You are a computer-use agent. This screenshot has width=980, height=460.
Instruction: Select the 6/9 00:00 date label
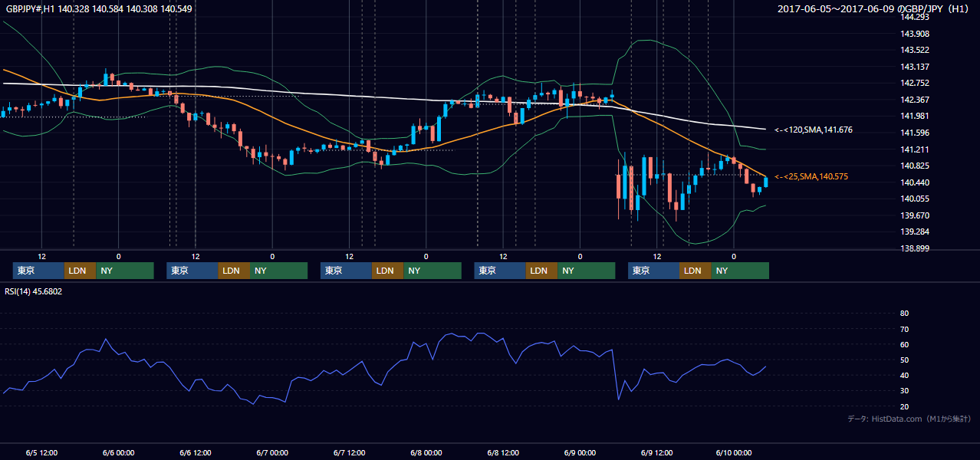pyautogui.click(x=580, y=452)
